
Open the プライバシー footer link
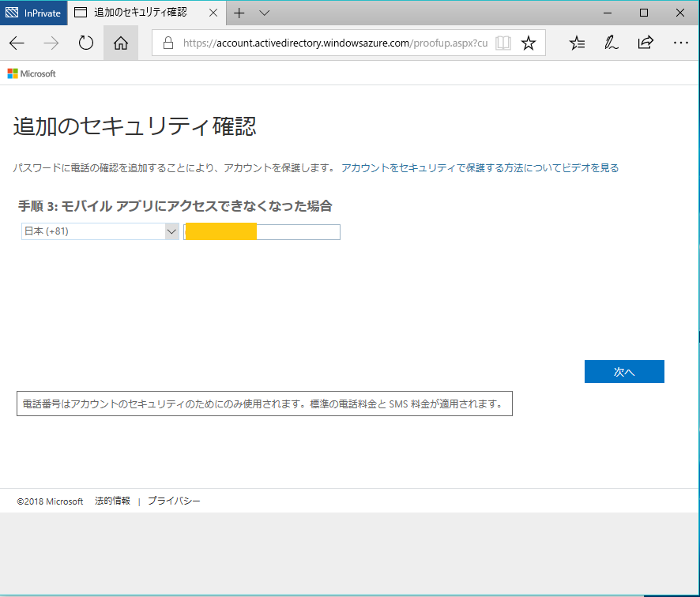tap(174, 501)
